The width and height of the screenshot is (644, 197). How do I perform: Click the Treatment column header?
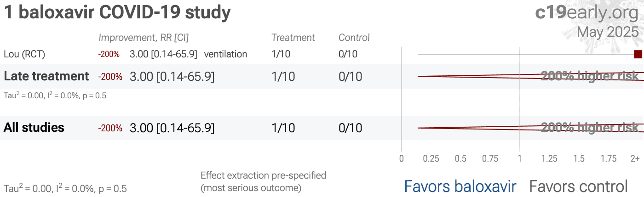pos(293,38)
